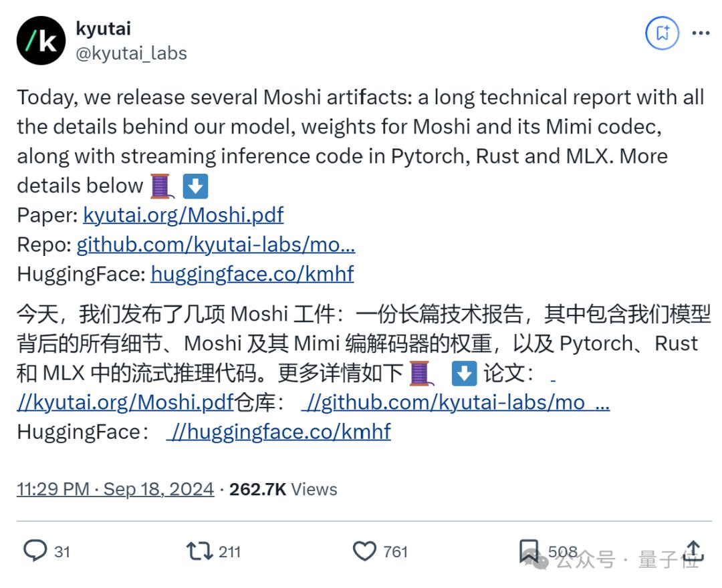Click the thread spool emoji in English text
This screenshot has height=588, width=722.
[162, 186]
